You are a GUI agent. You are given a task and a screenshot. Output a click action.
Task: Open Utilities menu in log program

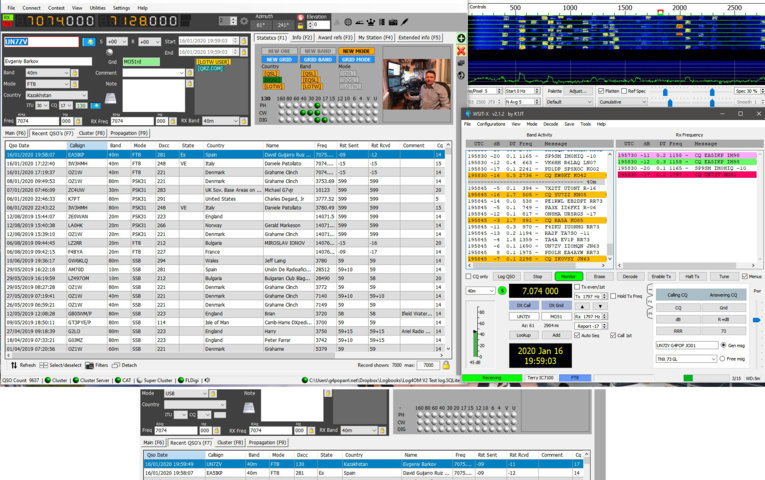98,8
